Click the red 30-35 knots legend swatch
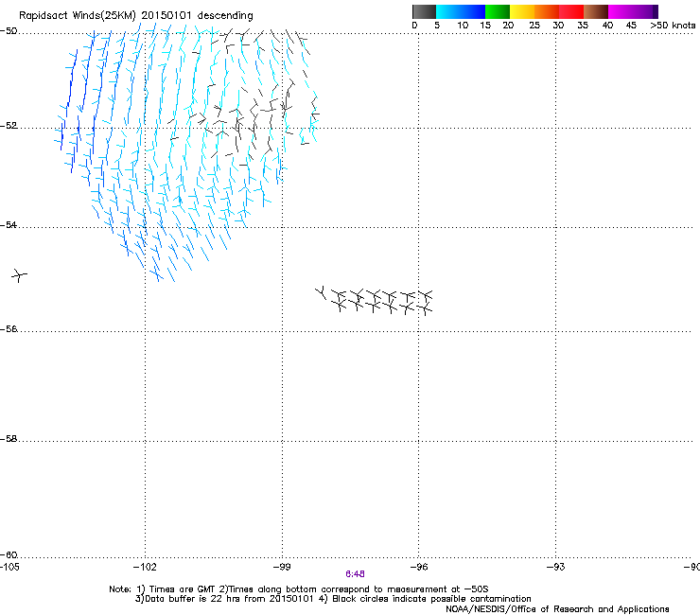700x615 pixels. click(x=571, y=11)
